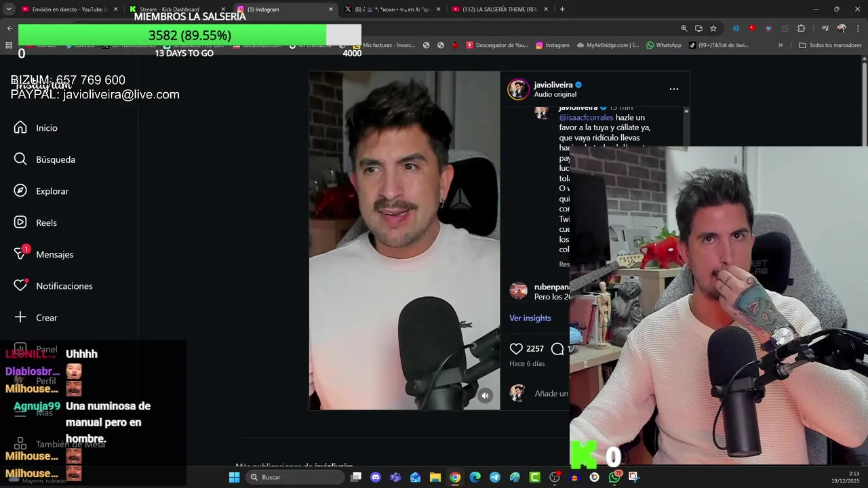Image resolution: width=868 pixels, height=488 pixels.
Task: Open Task View on taskbar
Action: (356, 477)
